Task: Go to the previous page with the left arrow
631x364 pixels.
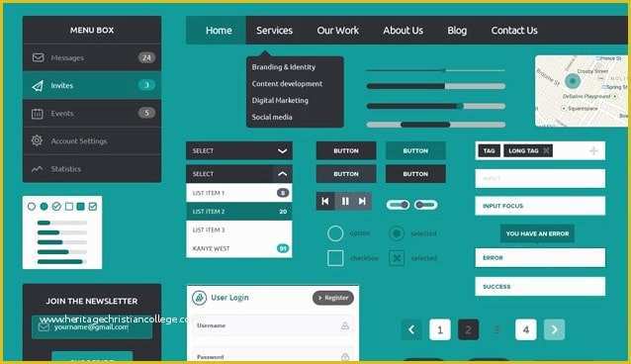Action: coord(411,329)
